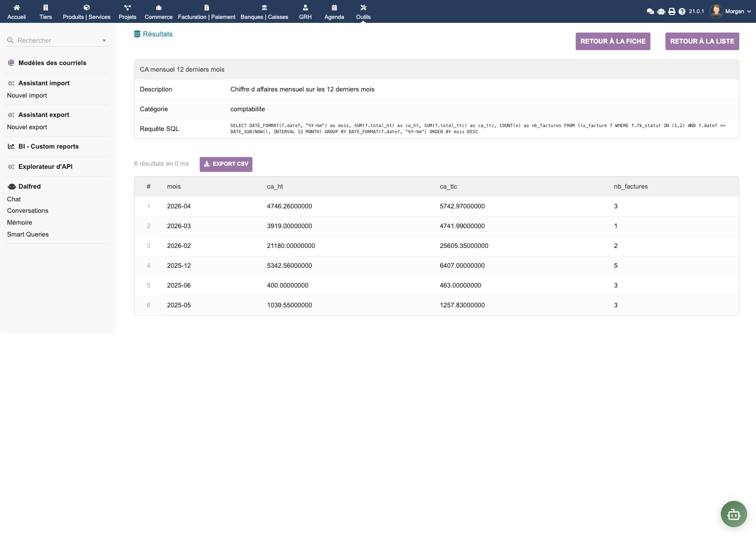Image resolution: width=756 pixels, height=536 pixels.
Task: Select Nouvel import under Assistant import
Action: coord(27,95)
